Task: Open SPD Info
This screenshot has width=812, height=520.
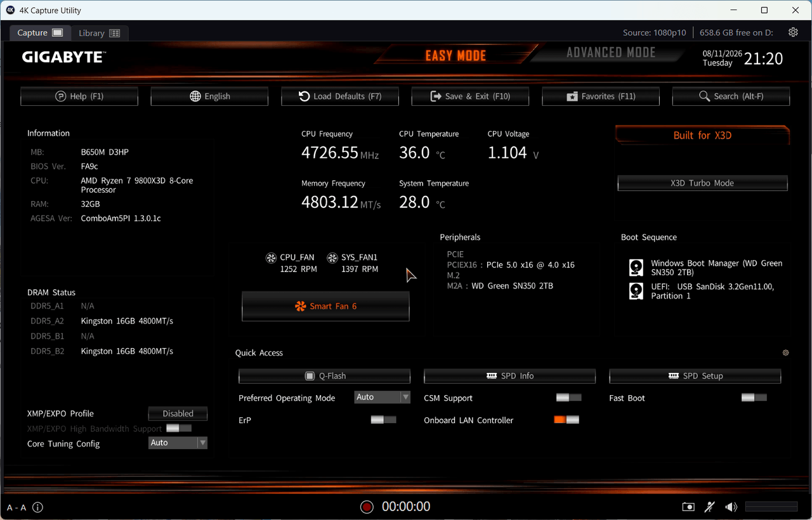Action: pos(510,376)
